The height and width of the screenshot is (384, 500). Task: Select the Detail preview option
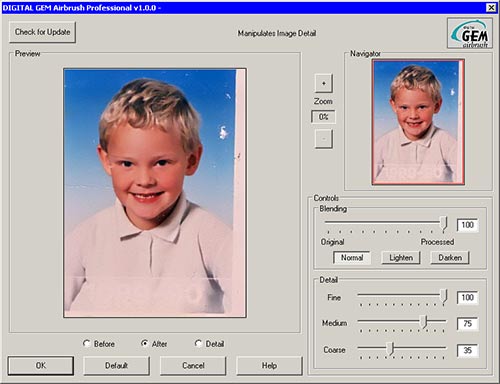(209, 344)
